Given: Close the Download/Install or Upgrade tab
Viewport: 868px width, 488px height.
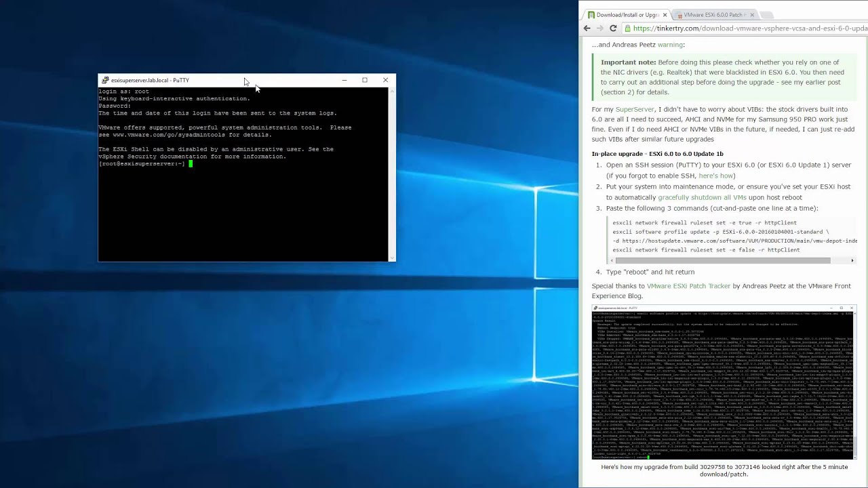Looking at the screenshot, I should 665,15.
